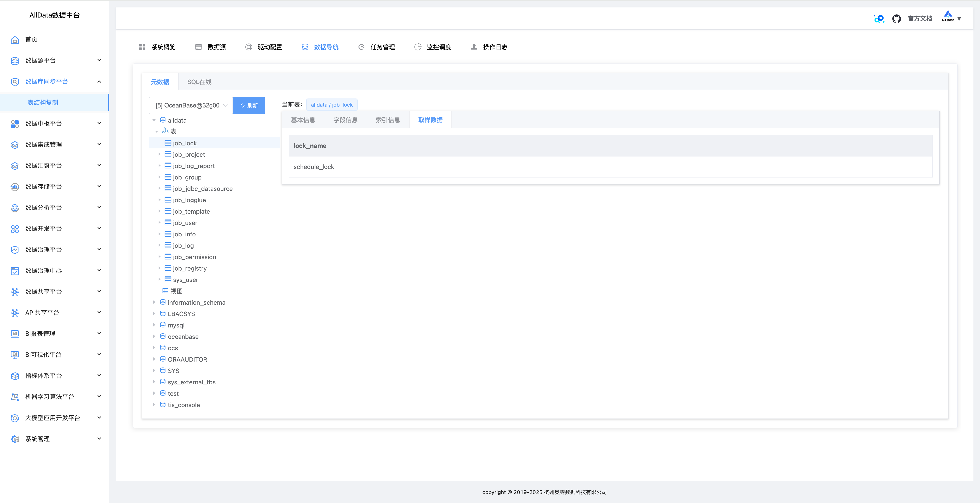
Task: Click the API共享平台 network icon
Action: (x=15, y=313)
